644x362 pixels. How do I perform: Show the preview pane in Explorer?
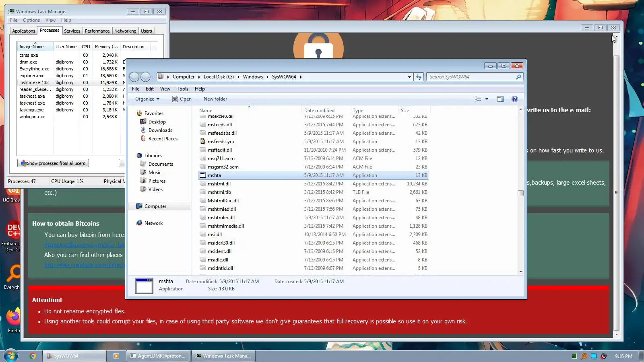pos(500,99)
